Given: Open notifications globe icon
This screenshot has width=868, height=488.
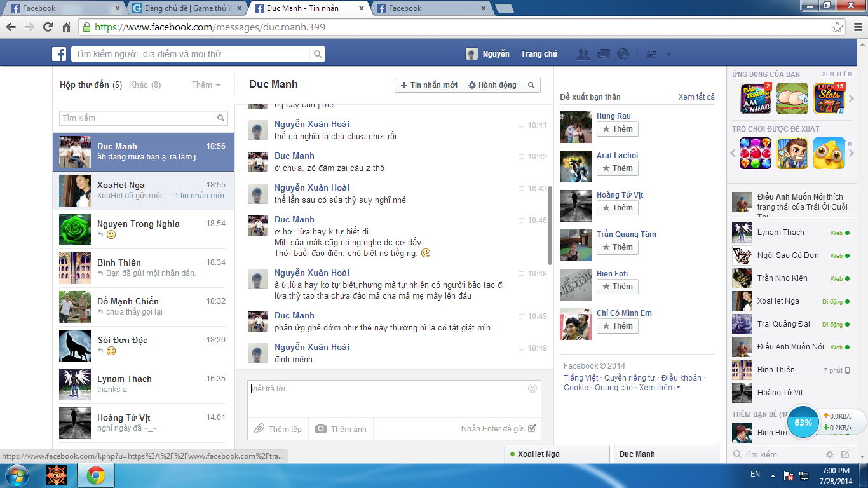Looking at the screenshot, I should (623, 54).
